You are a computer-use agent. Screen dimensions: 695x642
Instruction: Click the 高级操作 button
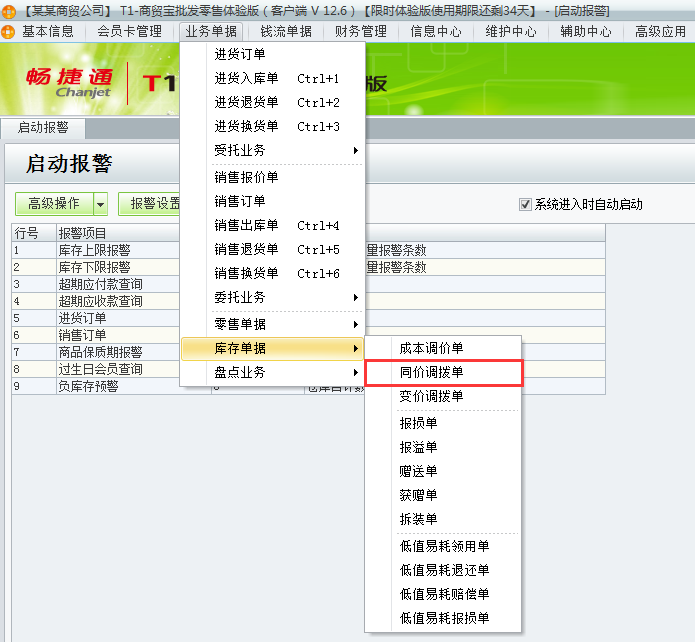54,204
